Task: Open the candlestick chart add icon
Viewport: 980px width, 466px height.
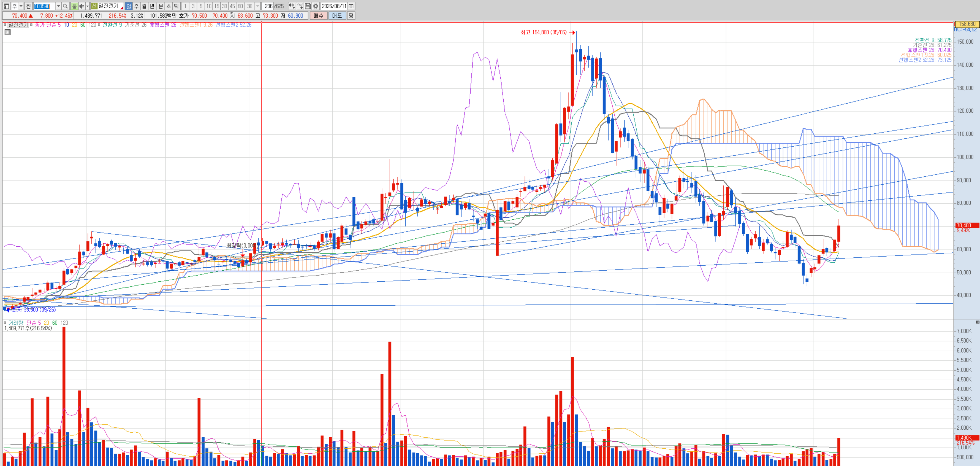Action: pos(292,6)
